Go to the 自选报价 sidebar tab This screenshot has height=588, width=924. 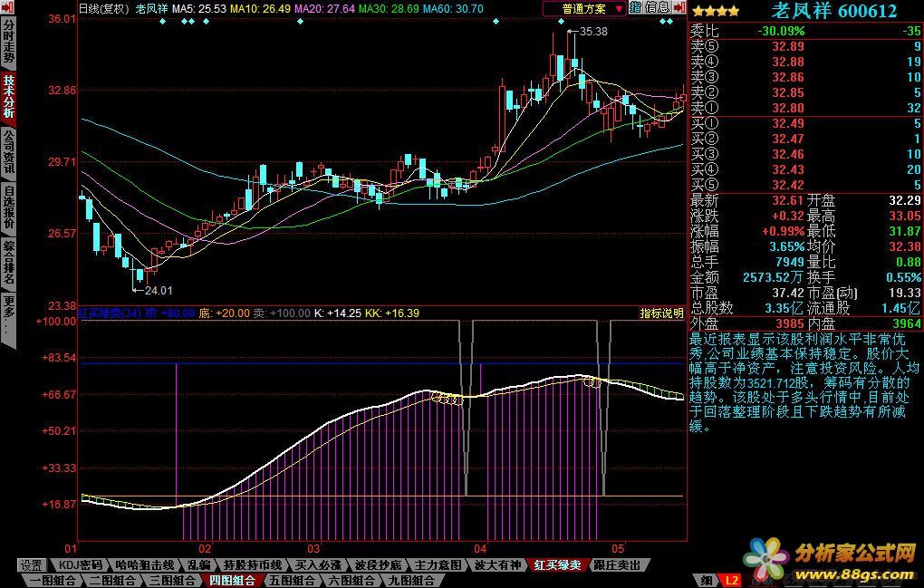(x=9, y=207)
